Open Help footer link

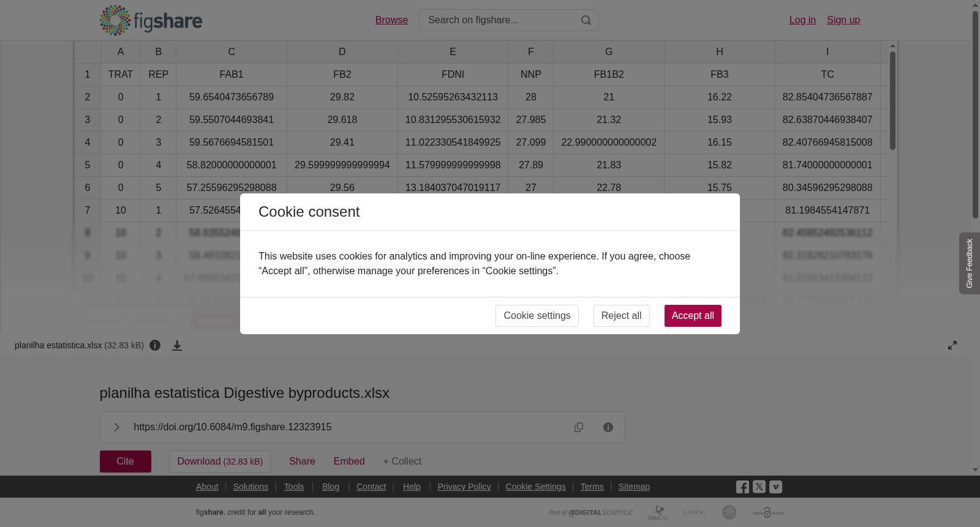(412, 487)
